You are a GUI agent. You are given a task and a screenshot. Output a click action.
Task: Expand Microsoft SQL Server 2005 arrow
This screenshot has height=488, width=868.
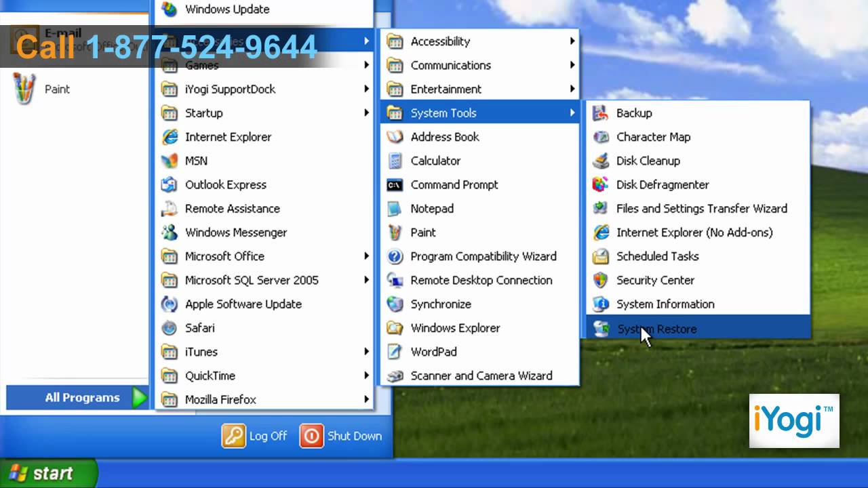point(366,280)
